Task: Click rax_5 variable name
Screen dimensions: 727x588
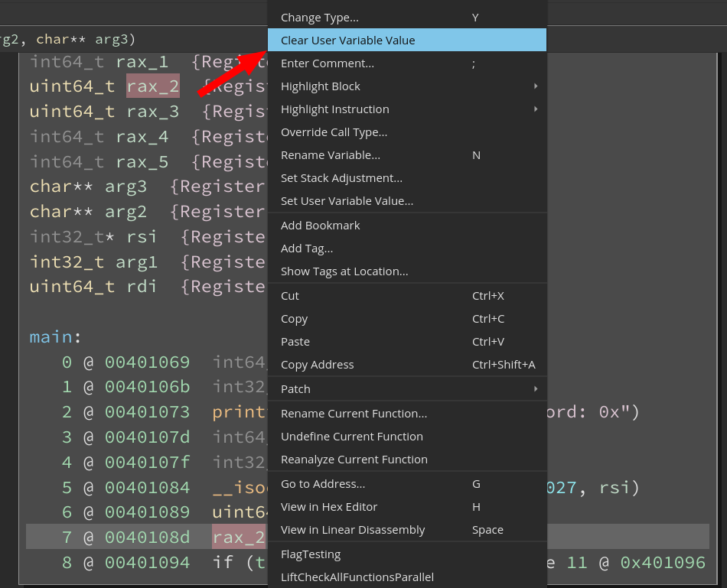Action: click(x=142, y=161)
